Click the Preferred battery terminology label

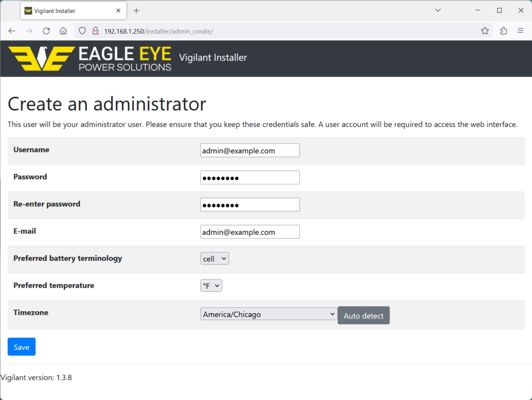tap(68, 258)
